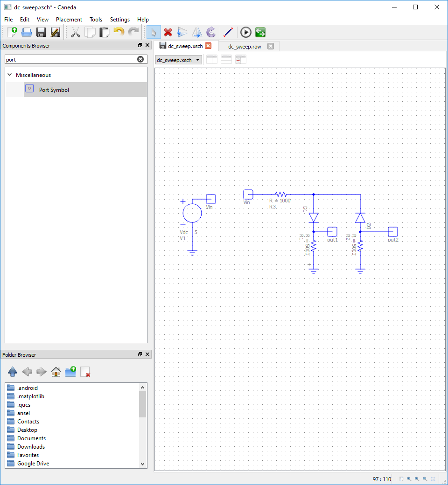Open the Documents folder entry

coord(31,438)
